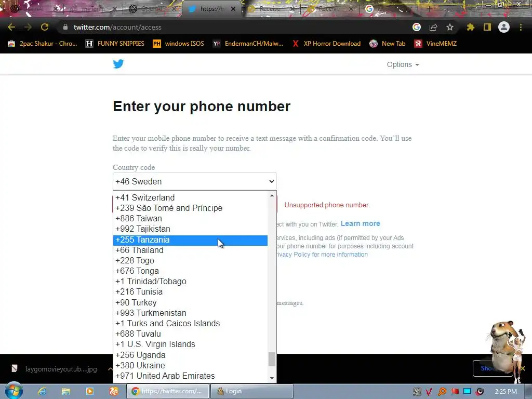Choose +886 Taiwan country code
This screenshot has width=532, height=399.
pos(190,219)
